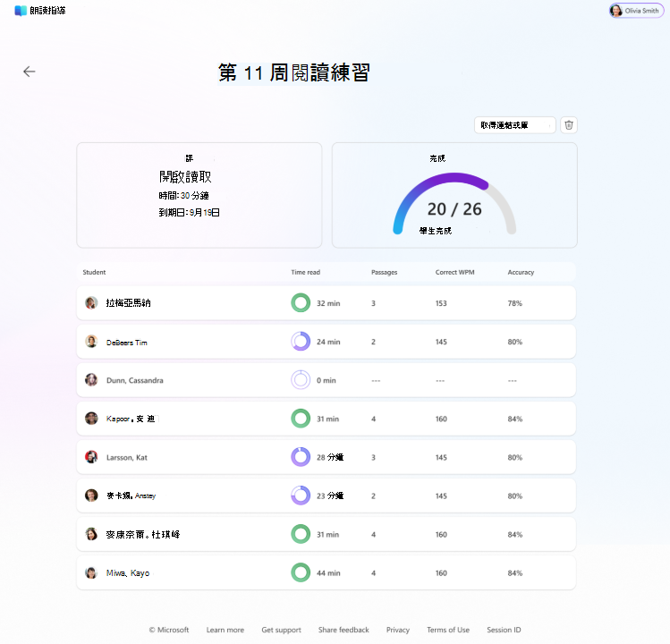Click Dunn, Cassandra's empty progress ring
This screenshot has width=670, height=644.
[301, 380]
